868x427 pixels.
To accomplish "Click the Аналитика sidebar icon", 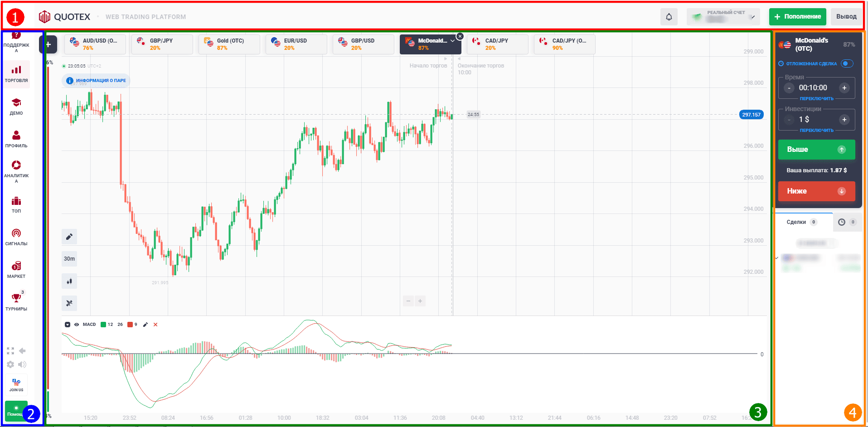I will 16,171.
